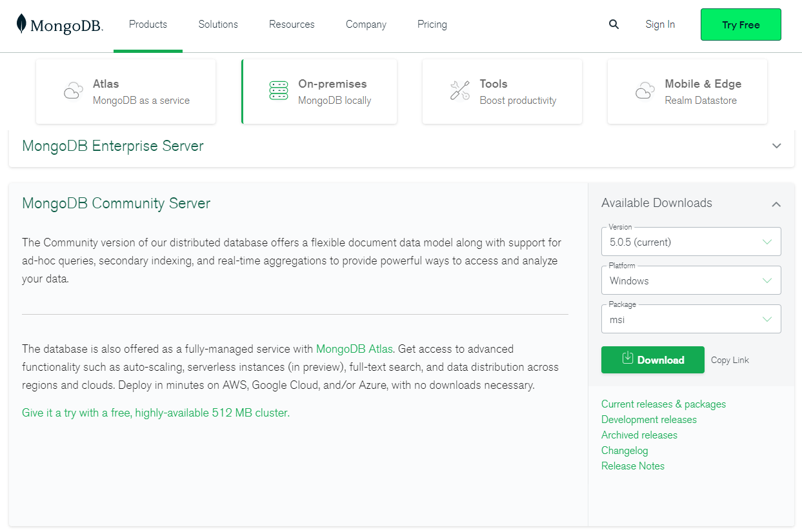The height and width of the screenshot is (532, 802).
Task: Open the Package msi dropdown
Action: point(691,319)
